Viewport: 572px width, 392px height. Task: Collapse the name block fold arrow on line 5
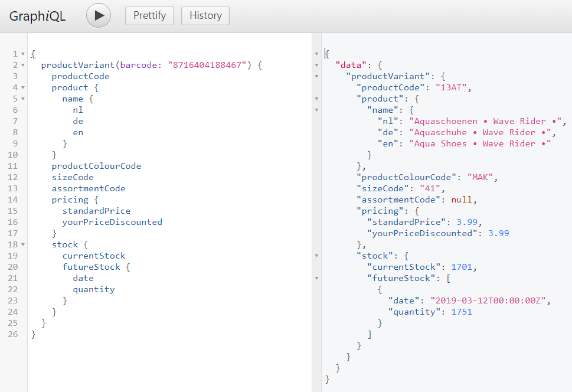coord(22,99)
